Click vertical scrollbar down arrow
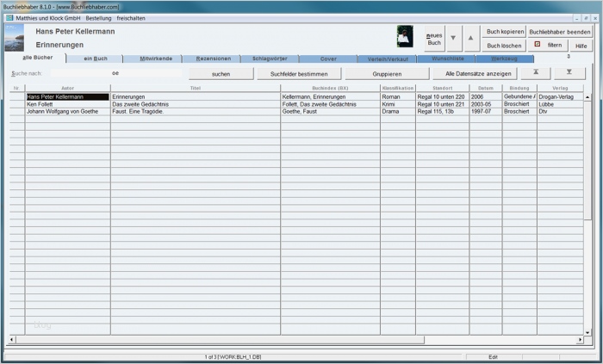The image size is (603, 364). [x=587, y=332]
